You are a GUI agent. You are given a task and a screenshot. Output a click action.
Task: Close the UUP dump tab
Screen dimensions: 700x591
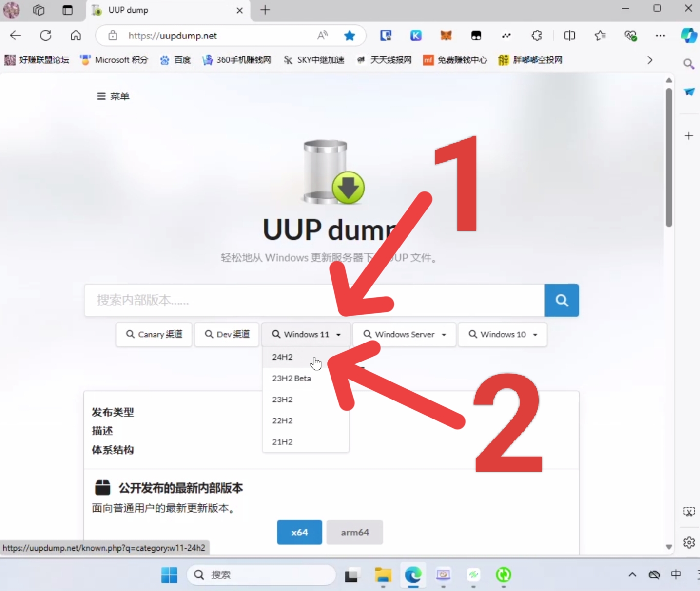pos(239,10)
